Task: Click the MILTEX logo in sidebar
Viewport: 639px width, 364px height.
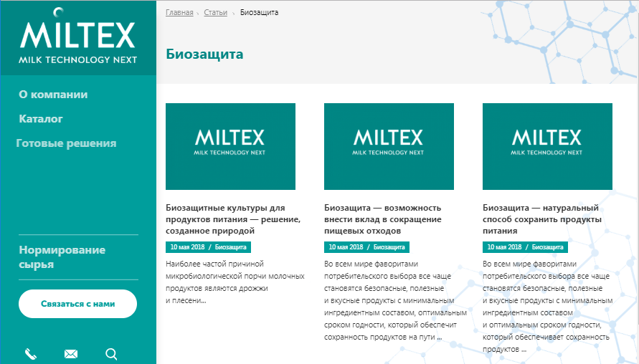Action: [x=77, y=36]
